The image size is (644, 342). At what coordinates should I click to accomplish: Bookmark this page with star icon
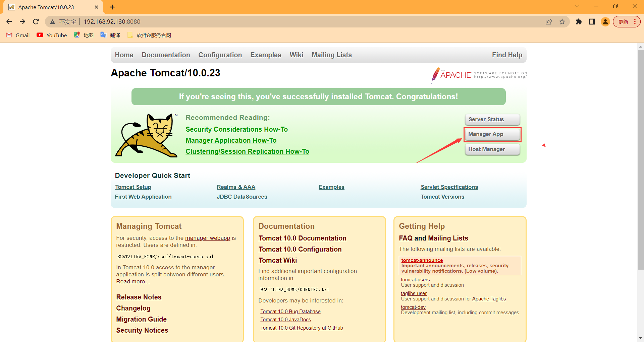(x=562, y=22)
